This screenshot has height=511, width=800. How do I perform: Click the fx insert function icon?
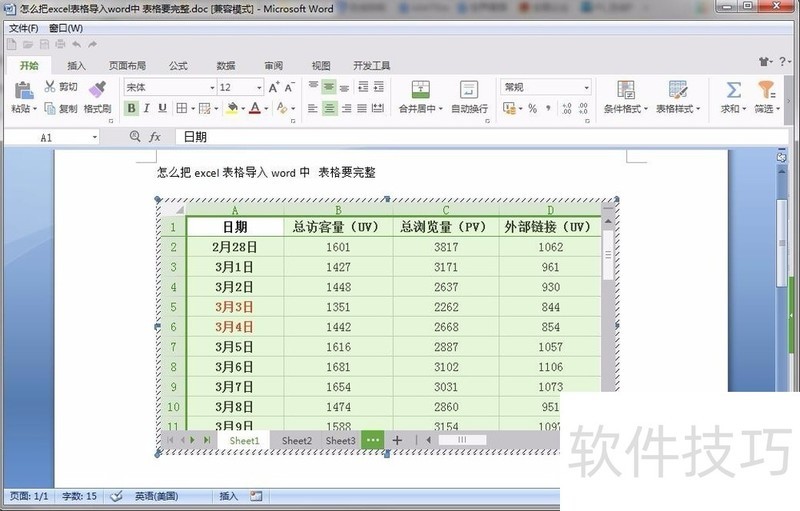155,137
